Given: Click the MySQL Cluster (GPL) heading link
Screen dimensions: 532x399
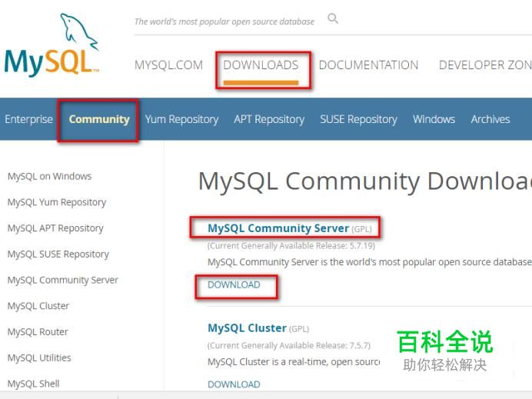Looking at the screenshot, I should pyautogui.click(x=258, y=328).
